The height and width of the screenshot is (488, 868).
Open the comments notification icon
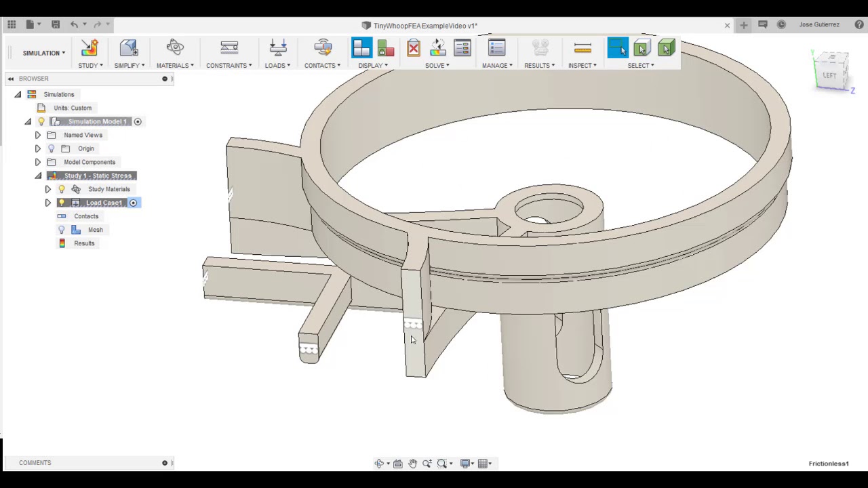[x=762, y=24]
